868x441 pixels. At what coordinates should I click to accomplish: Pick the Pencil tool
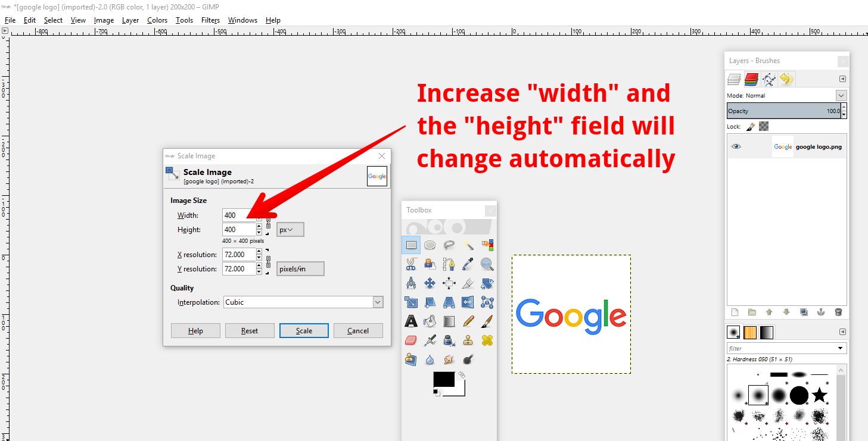pyautogui.click(x=468, y=321)
